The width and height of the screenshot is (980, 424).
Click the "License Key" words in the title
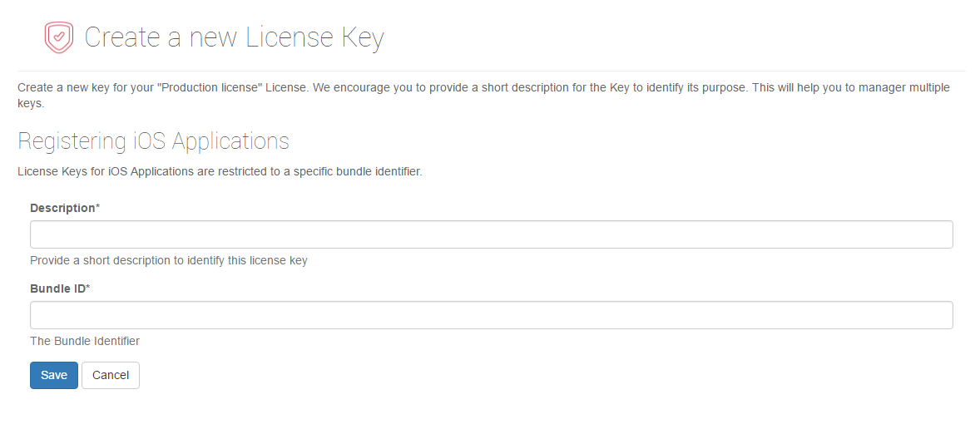click(x=314, y=38)
